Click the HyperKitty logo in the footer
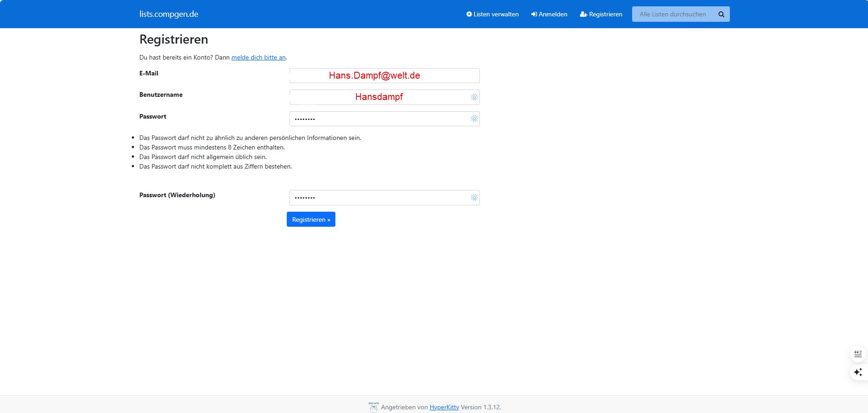This screenshot has width=868, height=413. [373, 407]
